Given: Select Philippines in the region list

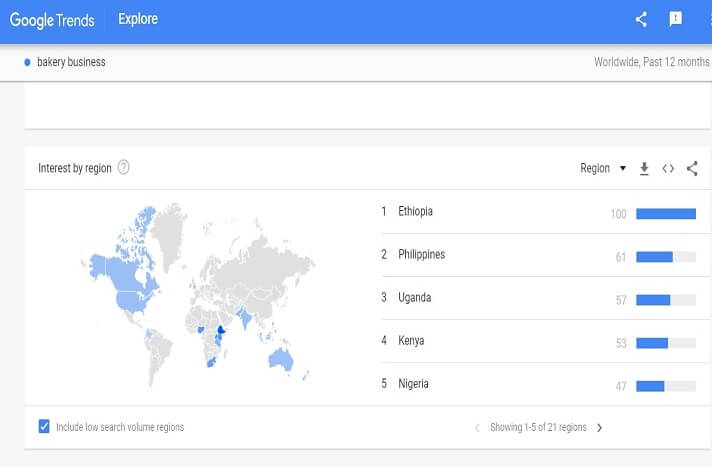Looking at the screenshot, I should click(x=421, y=255).
